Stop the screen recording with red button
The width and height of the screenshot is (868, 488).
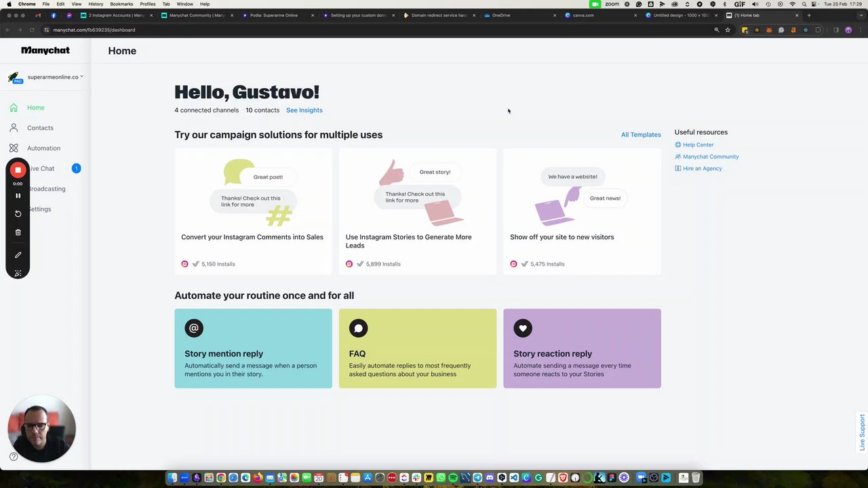[x=18, y=170]
